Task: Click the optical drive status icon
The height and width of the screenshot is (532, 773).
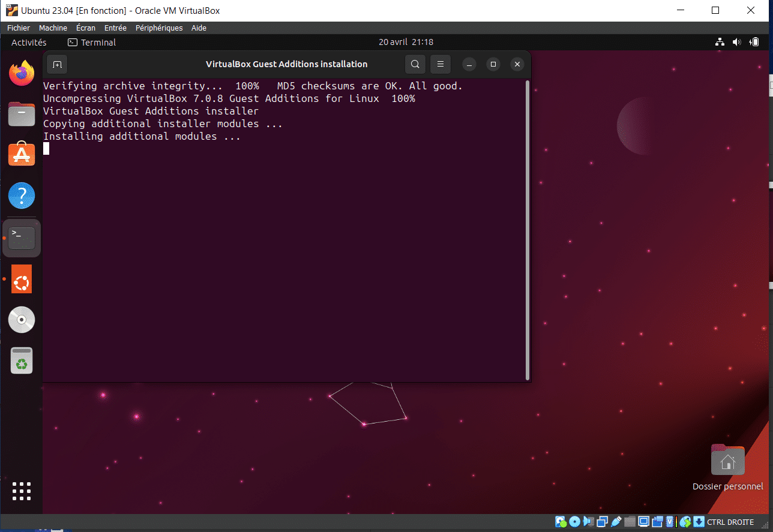Action: (x=574, y=521)
